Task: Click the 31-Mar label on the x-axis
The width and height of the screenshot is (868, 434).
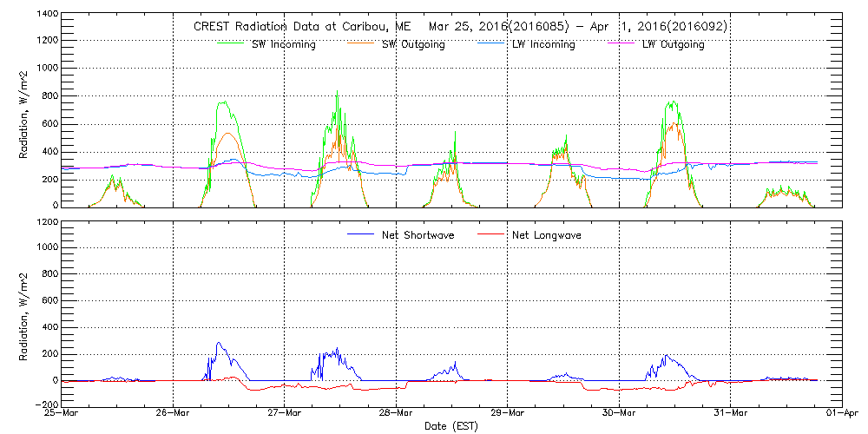Action: coord(730,414)
